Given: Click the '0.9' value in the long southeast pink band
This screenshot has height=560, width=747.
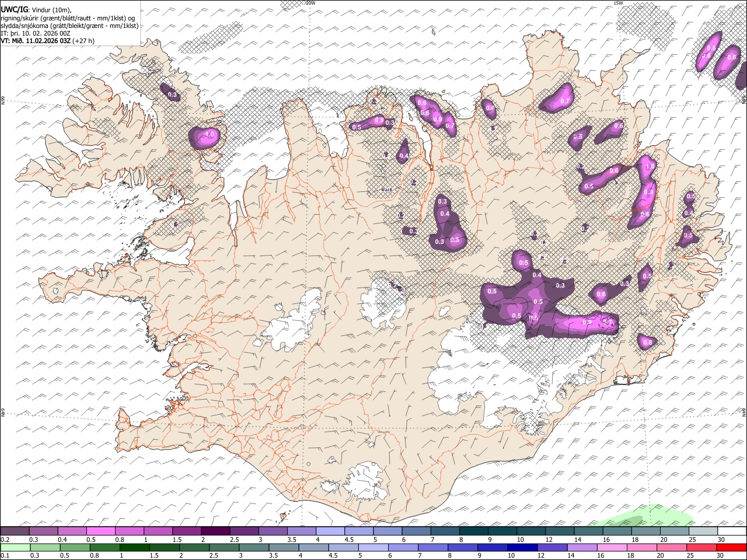Looking at the screenshot, I should click(x=588, y=322).
